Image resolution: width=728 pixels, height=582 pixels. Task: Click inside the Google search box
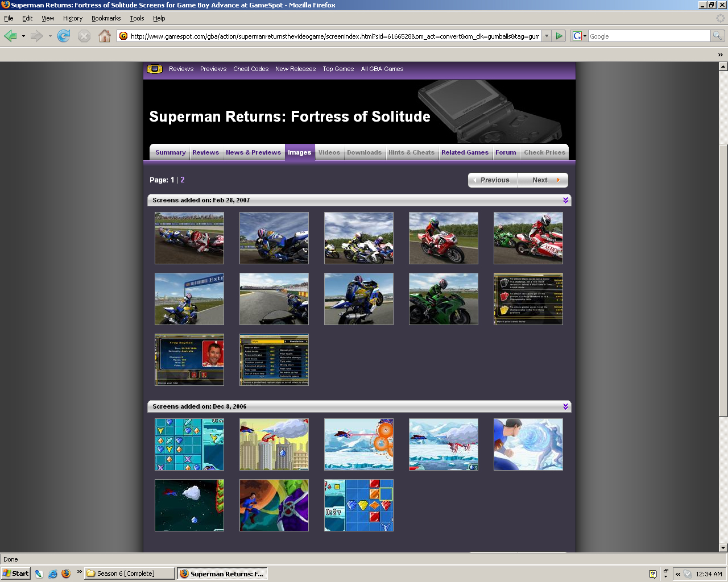point(650,36)
